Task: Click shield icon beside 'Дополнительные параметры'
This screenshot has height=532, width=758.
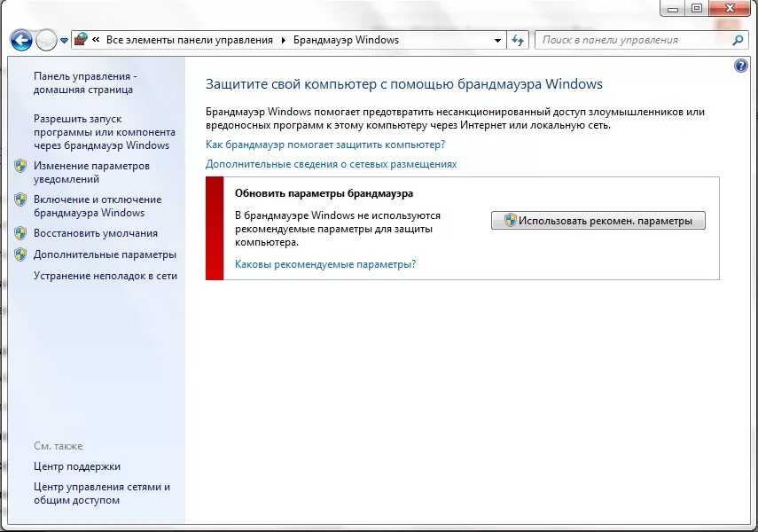Action: tap(20, 254)
